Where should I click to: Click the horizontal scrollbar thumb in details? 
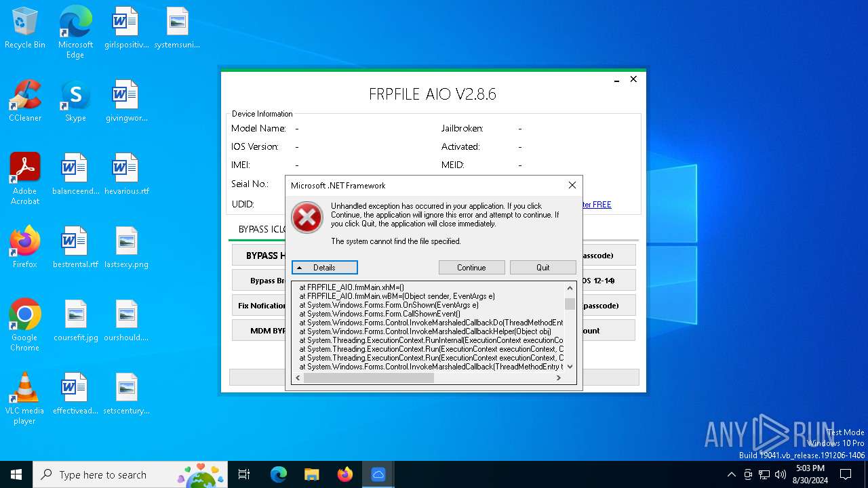pos(368,378)
